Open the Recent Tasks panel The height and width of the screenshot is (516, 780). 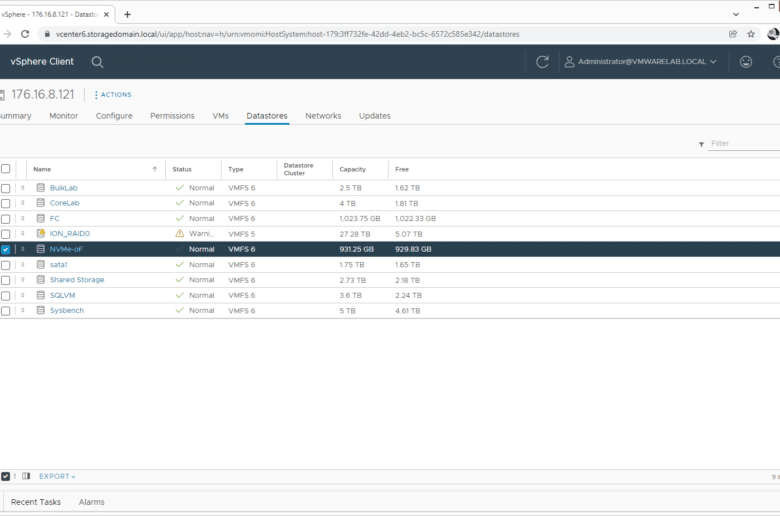click(36, 502)
